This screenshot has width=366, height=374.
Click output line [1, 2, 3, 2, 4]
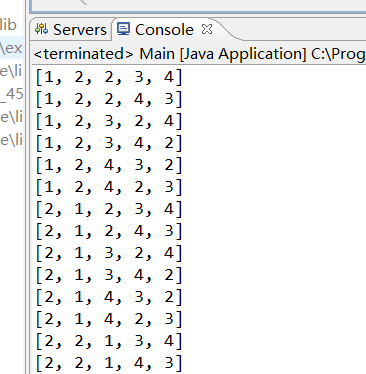click(109, 121)
